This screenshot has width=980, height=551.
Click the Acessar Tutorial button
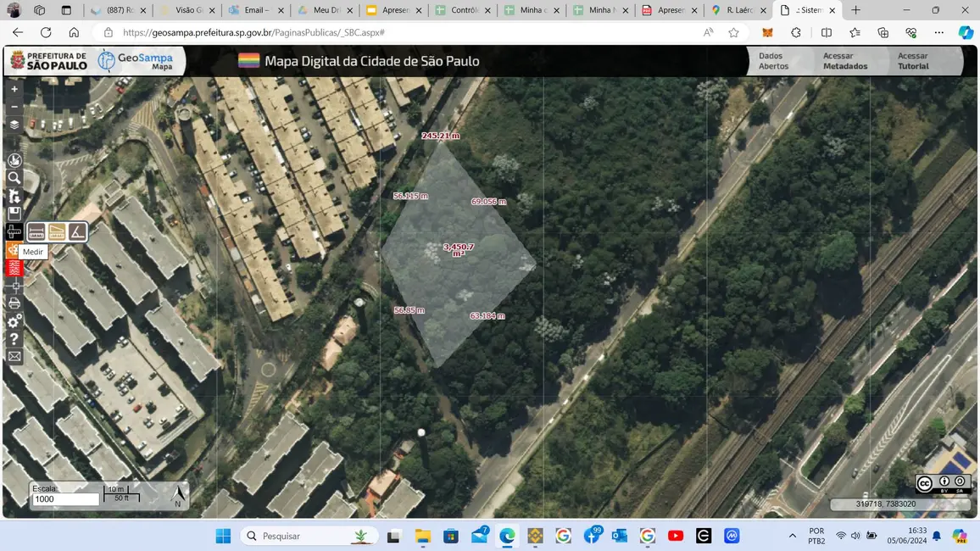pos(911,60)
